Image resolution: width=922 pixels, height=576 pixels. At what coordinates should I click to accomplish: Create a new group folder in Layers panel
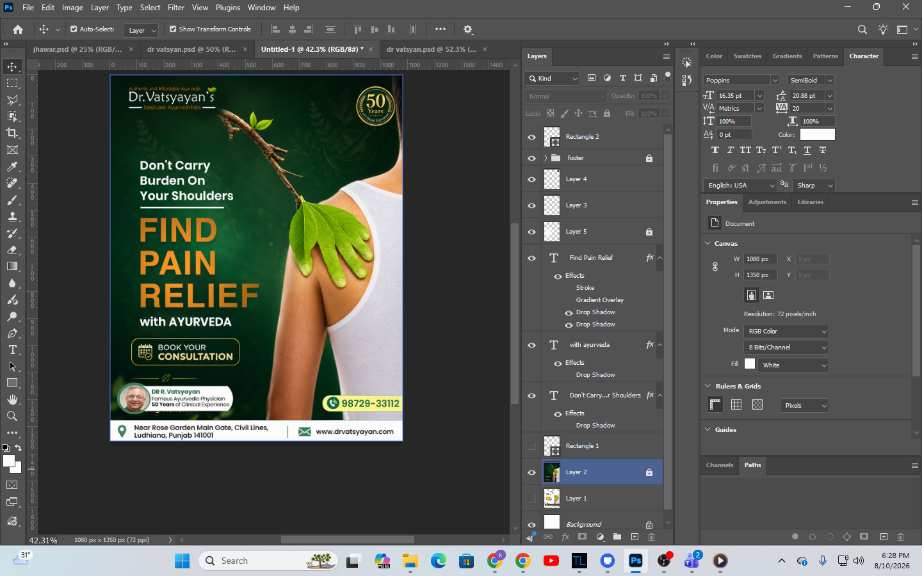[x=617, y=537]
